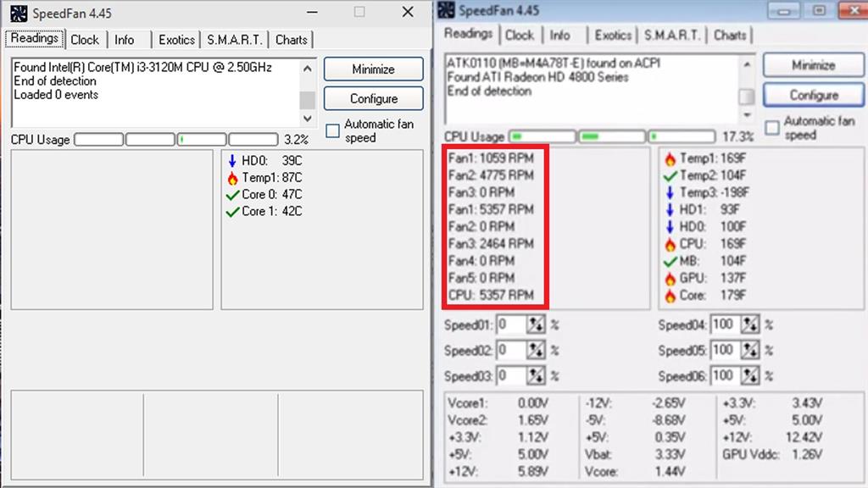Click the flame icon beside Temp1 87C
Image resolution: width=868 pixels, height=488 pixels.
[x=232, y=178]
